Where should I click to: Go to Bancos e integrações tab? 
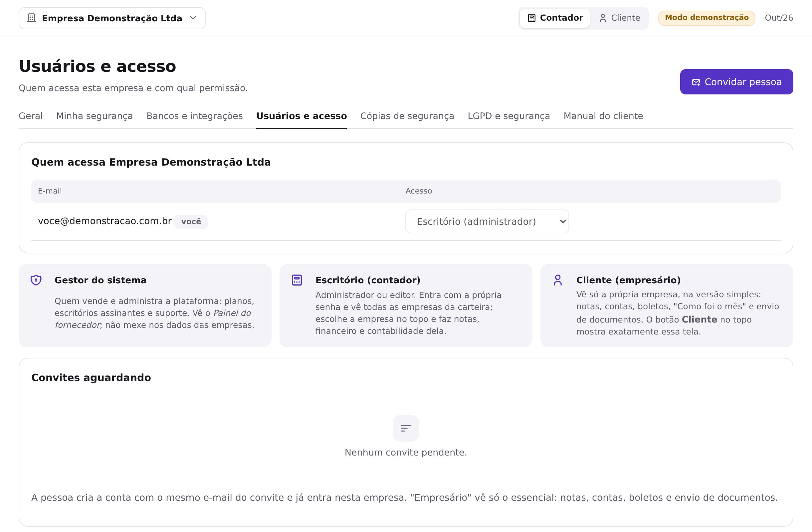pyautogui.click(x=194, y=116)
